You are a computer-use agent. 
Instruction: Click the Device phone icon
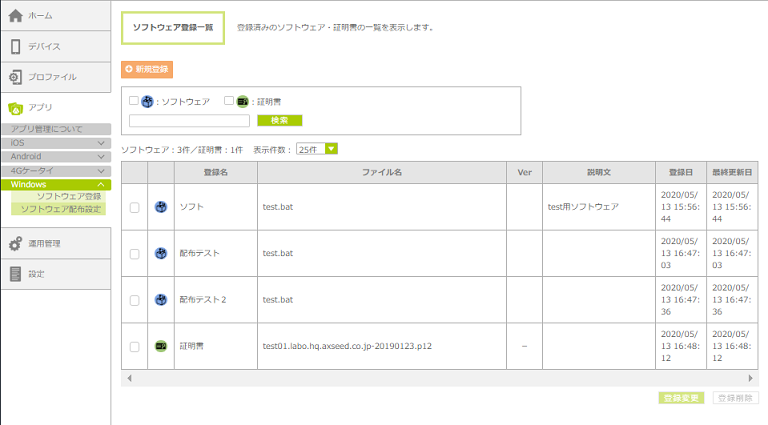coord(15,46)
